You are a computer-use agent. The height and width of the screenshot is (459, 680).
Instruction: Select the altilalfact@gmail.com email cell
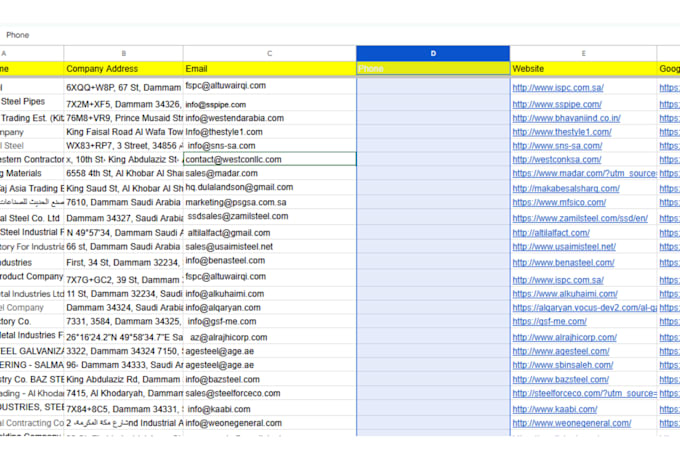269,233
